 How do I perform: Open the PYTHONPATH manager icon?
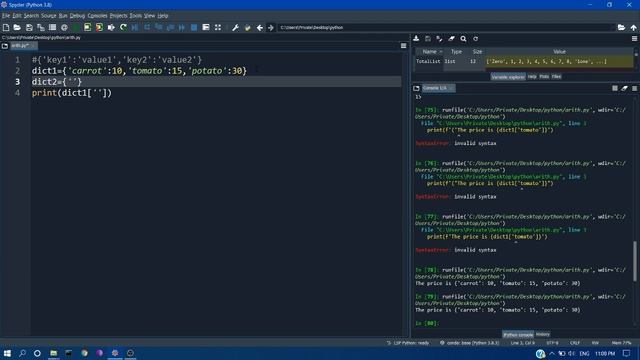[x=247, y=27]
